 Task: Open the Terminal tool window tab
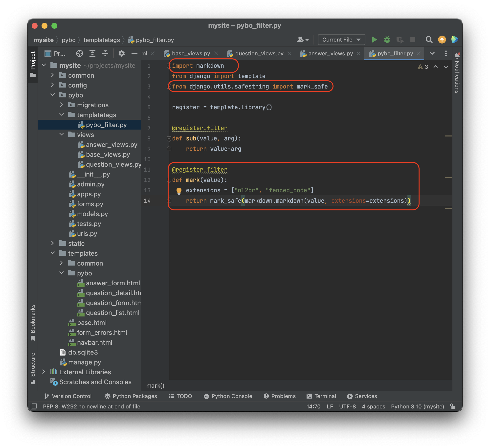(x=321, y=396)
